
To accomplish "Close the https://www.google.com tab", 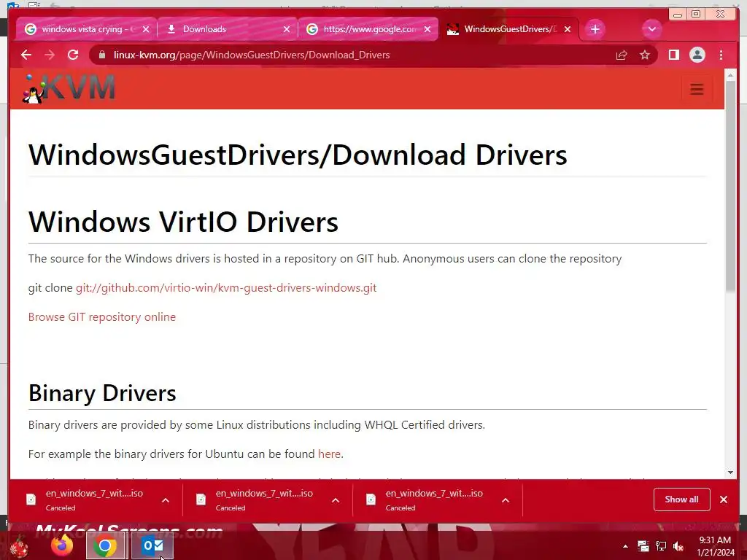I will (427, 29).
